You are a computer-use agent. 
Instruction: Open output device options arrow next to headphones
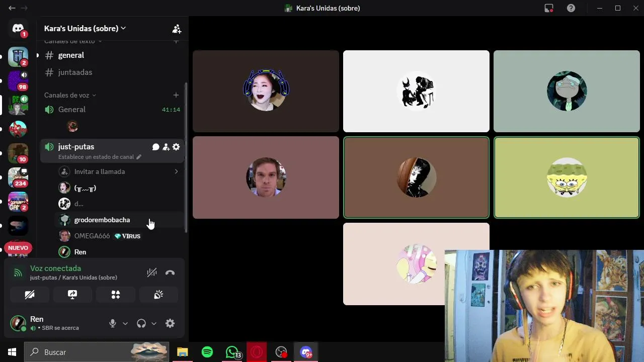[154, 323]
